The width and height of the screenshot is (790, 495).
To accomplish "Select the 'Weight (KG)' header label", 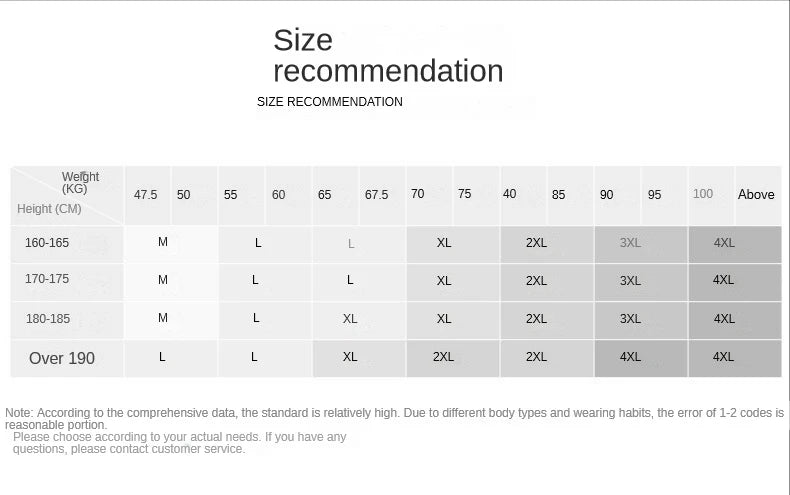I will [80, 182].
